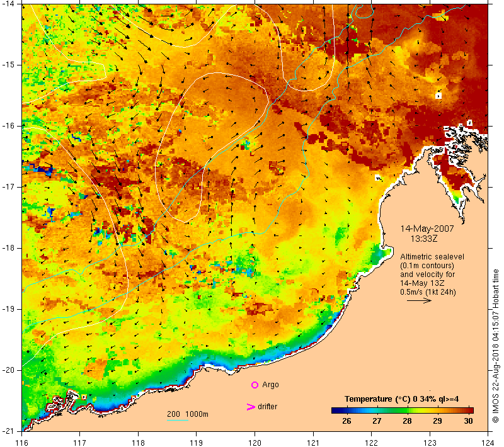Click the 0.5m/s velocity scale arrow
The image size is (504, 447).
pyautogui.click(x=419, y=300)
